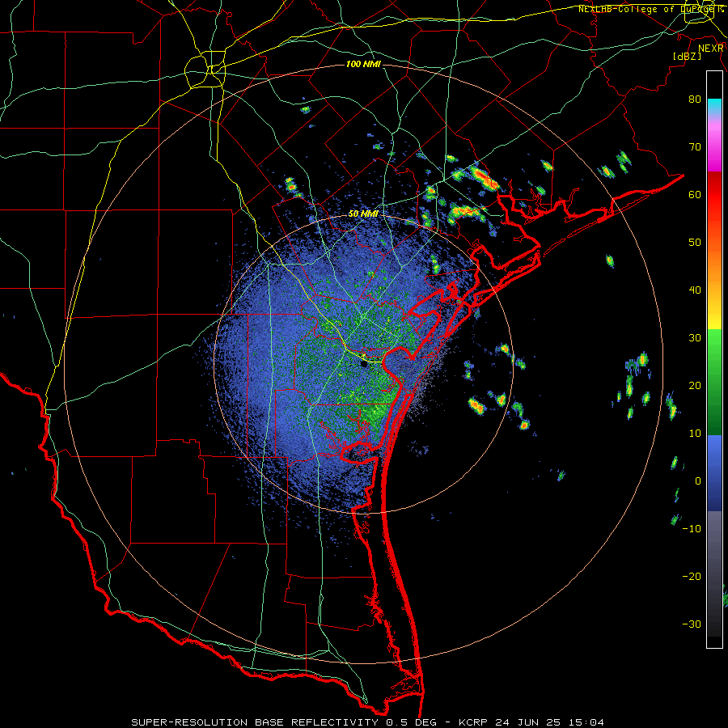Select the 10 value on the dBZ scale
The image size is (728, 728).
click(x=695, y=434)
